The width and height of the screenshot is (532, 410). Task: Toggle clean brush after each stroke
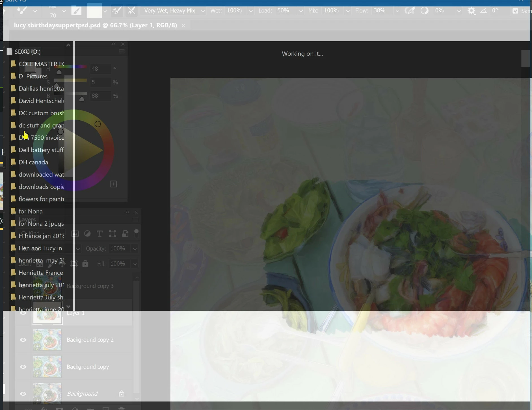pyautogui.click(x=131, y=11)
